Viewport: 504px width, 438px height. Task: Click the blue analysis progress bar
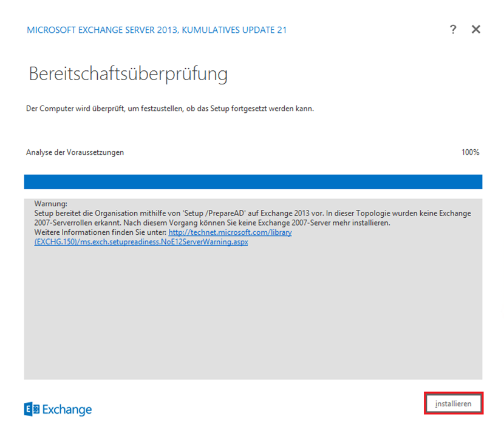(253, 182)
